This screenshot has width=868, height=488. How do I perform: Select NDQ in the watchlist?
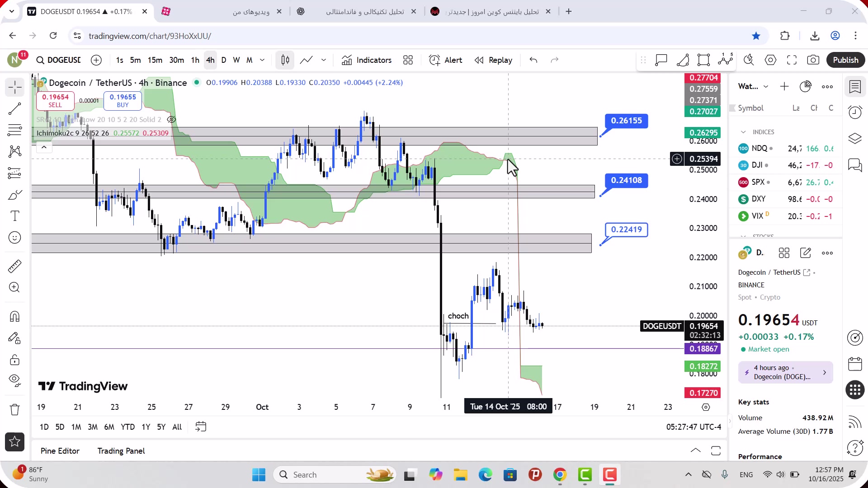786,149
